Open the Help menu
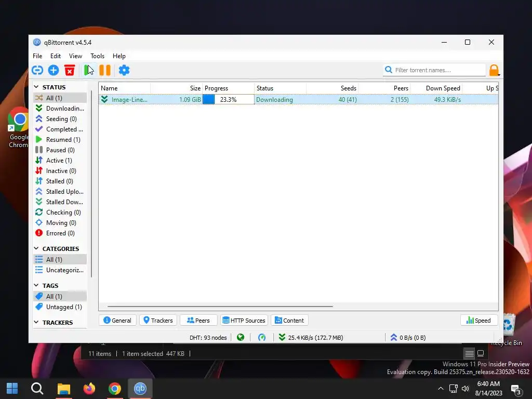 click(x=119, y=56)
